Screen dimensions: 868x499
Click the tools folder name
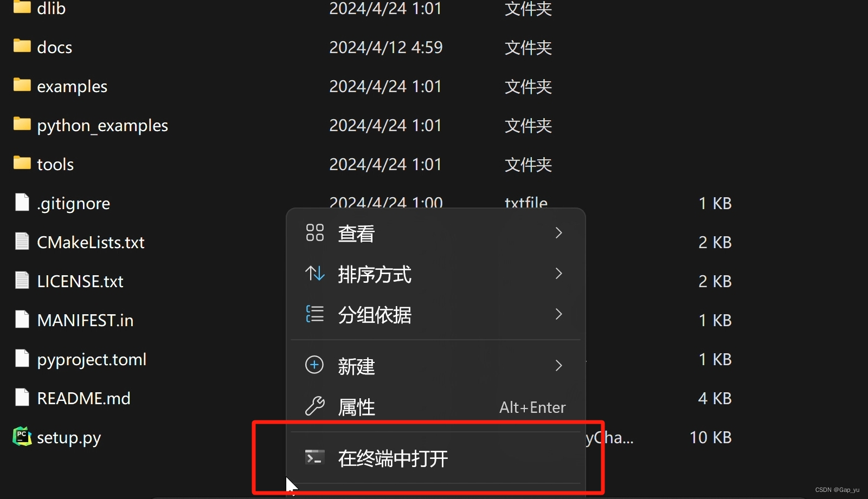55,165
